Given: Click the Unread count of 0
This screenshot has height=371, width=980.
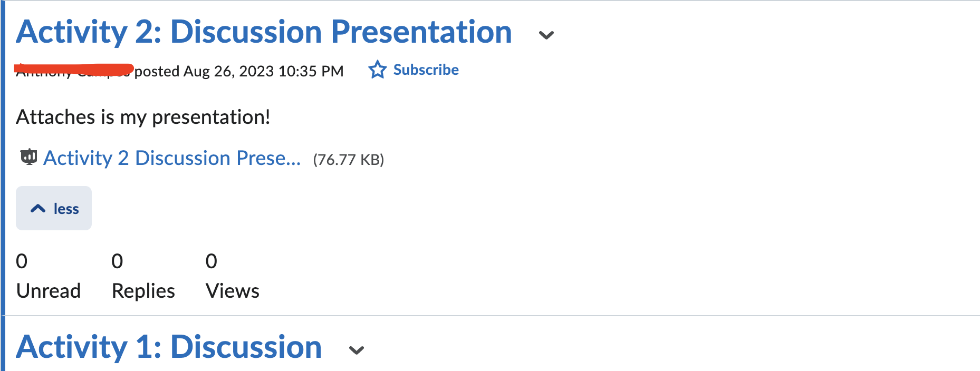Looking at the screenshot, I should click(x=22, y=261).
